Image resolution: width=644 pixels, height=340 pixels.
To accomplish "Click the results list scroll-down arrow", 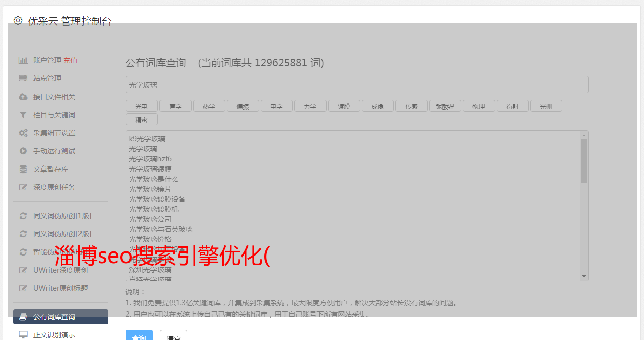I will pos(584,276).
